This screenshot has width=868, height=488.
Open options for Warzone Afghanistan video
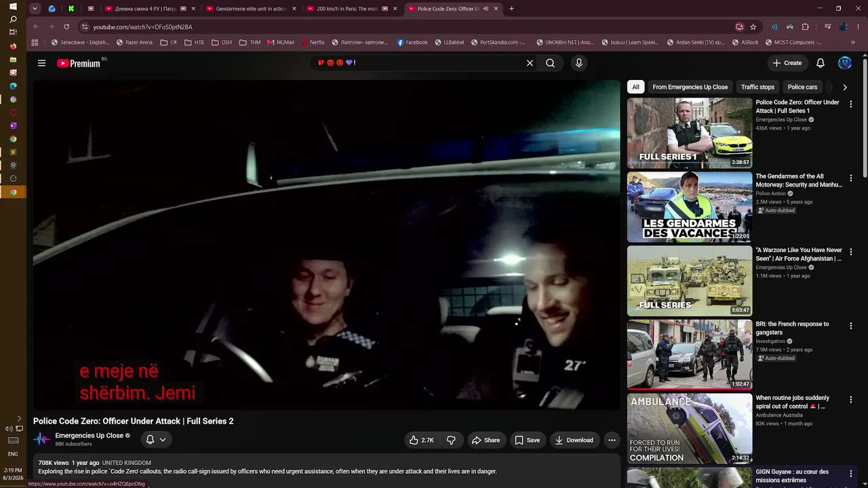[x=851, y=252]
